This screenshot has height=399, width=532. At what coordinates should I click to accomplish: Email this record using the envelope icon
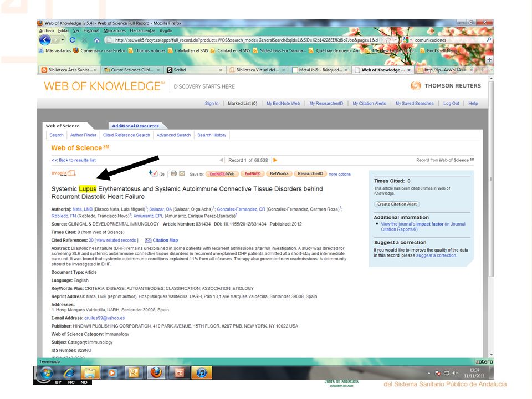pos(182,173)
